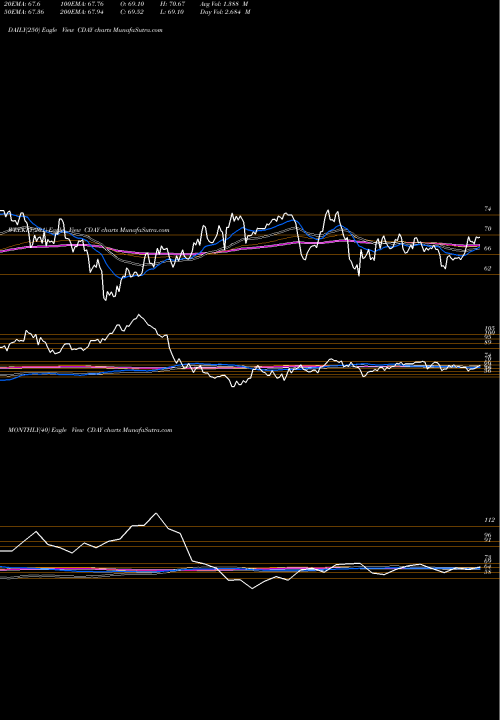Select the high price H: 70.67

point(171,4)
